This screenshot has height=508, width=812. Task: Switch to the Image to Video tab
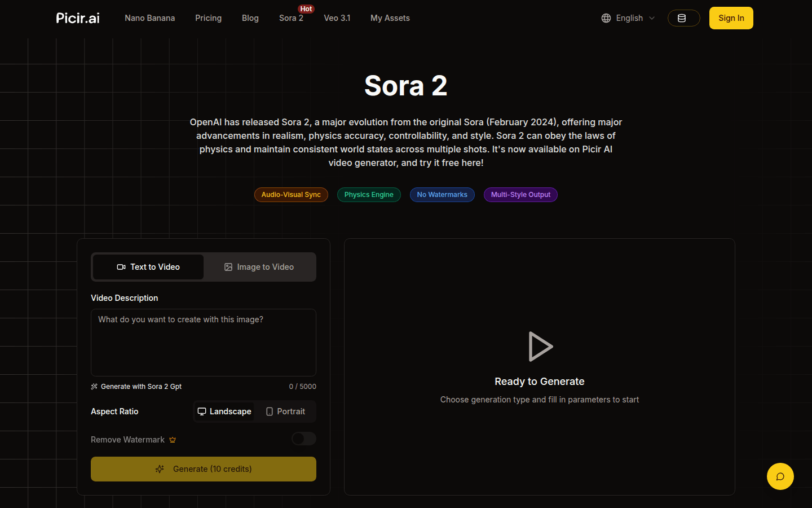click(259, 267)
